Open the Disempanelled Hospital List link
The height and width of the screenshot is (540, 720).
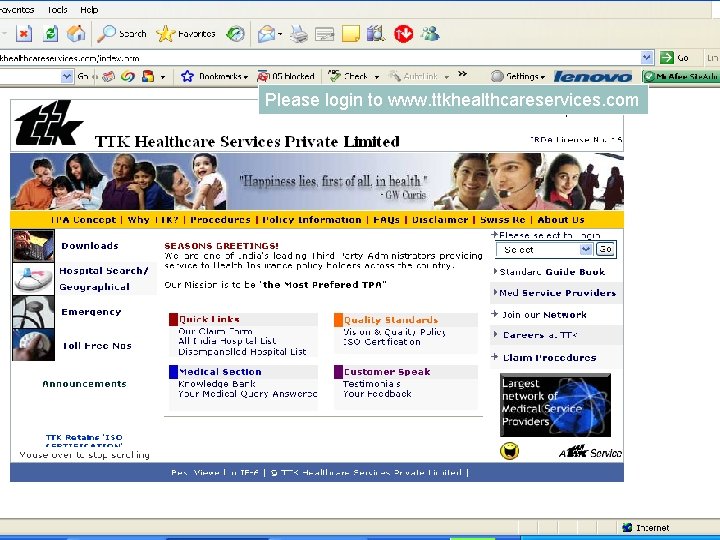242,351
